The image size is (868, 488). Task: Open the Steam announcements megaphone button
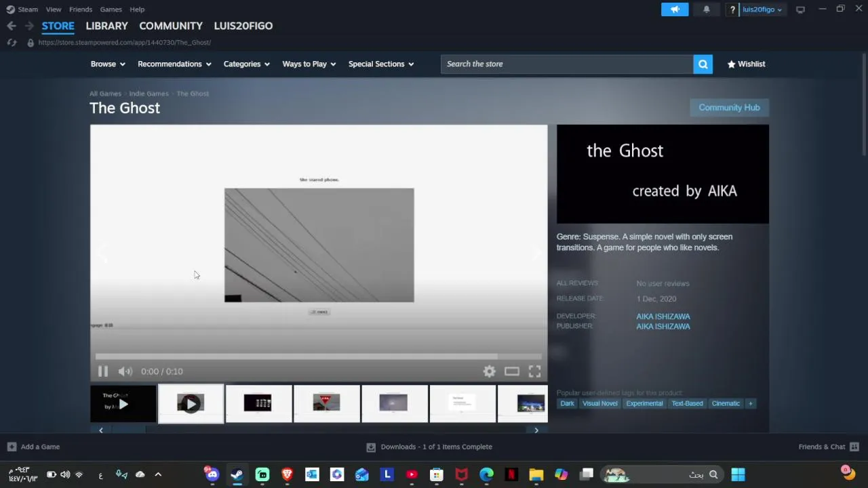tap(675, 9)
